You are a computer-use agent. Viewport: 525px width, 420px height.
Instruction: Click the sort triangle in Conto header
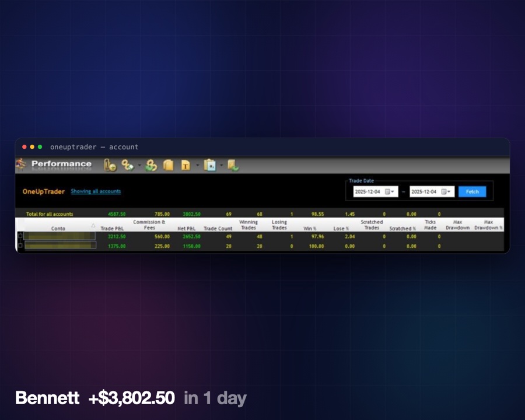[x=93, y=225]
